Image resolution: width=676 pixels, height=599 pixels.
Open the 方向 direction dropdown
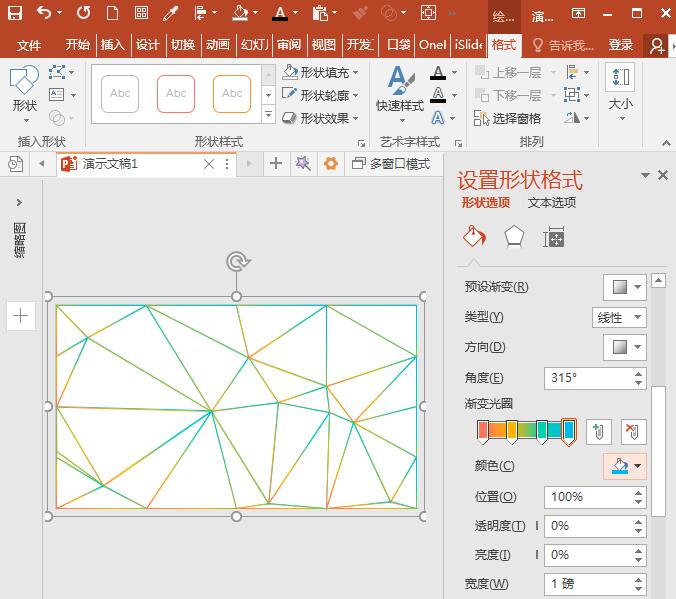pyautogui.click(x=625, y=347)
